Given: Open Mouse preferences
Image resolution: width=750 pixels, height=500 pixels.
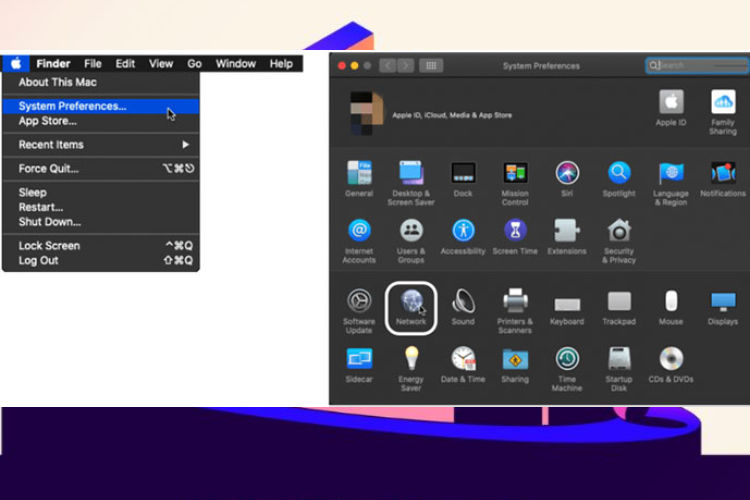Looking at the screenshot, I should pos(671,307).
